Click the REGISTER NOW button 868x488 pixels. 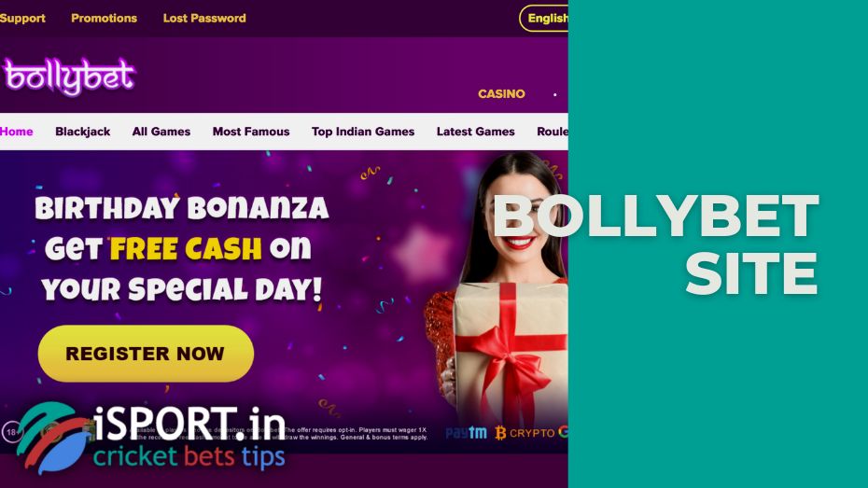point(146,354)
